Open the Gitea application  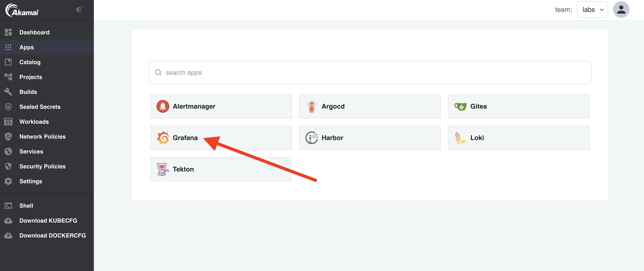tap(519, 106)
